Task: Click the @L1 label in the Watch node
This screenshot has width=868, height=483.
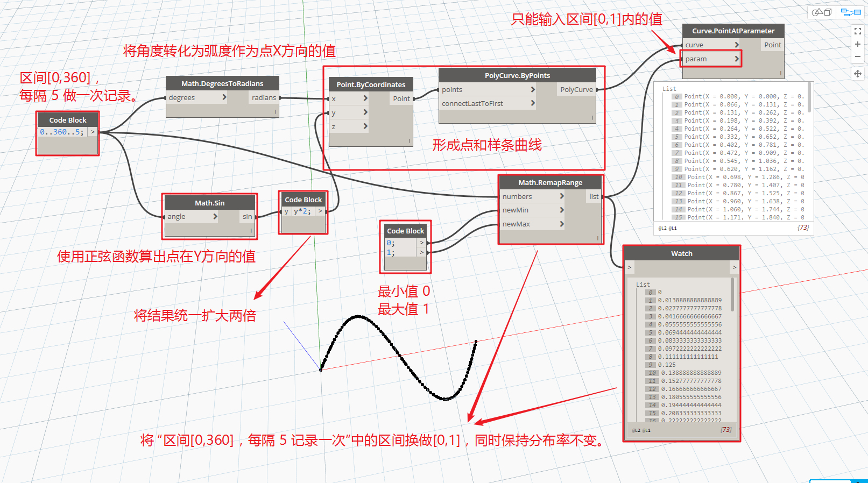Action: 647,430
